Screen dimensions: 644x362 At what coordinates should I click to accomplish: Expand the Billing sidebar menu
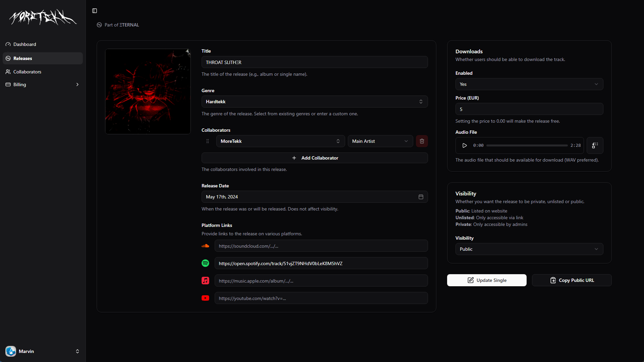[43, 84]
